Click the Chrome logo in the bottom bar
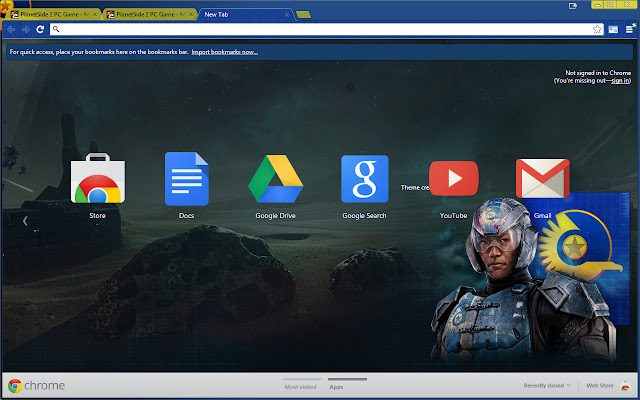The height and width of the screenshot is (400, 640). coord(15,386)
